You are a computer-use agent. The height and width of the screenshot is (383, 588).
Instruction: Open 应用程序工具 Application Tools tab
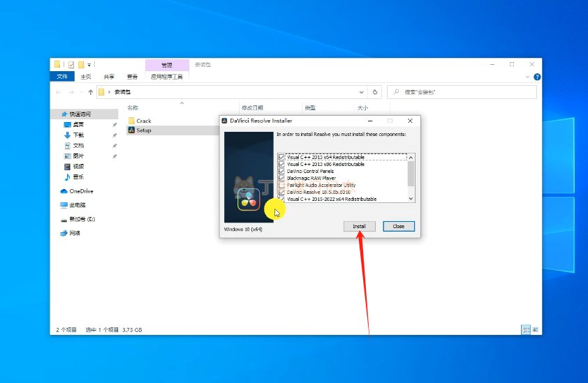tap(167, 77)
